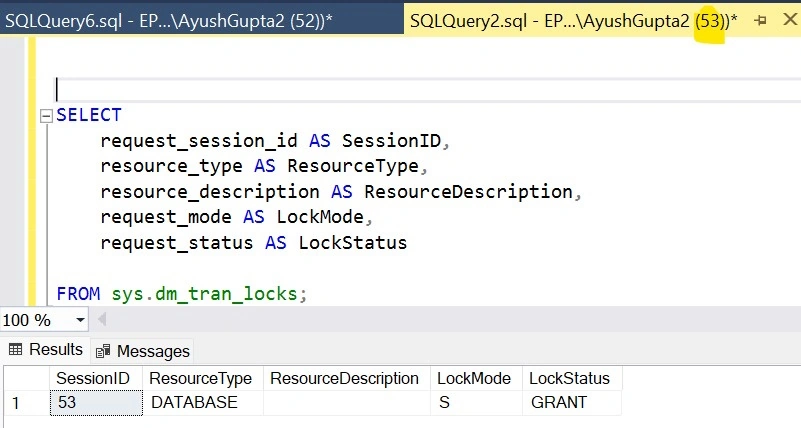This screenshot has height=428, width=801.
Task: Collapse the SELECT statement outline
Action: [x=46, y=116]
